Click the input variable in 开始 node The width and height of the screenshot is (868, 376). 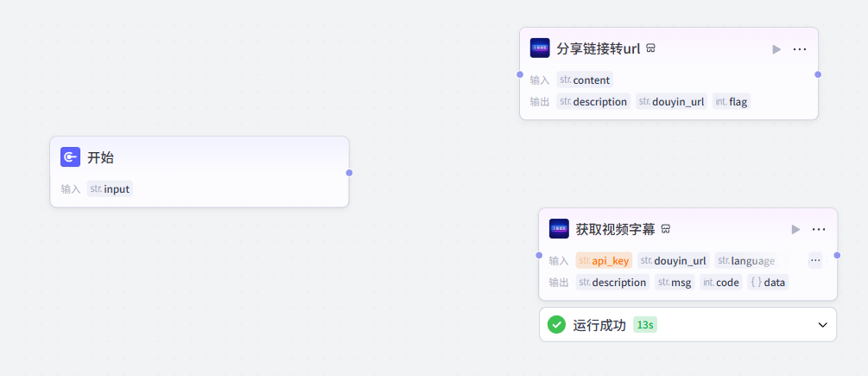click(x=111, y=188)
